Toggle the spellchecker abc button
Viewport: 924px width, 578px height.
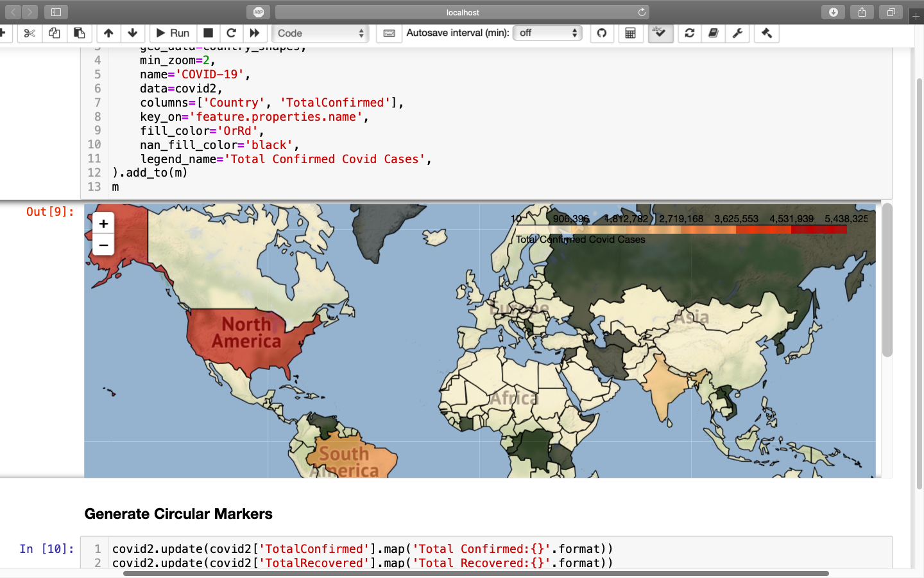(660, 33)
